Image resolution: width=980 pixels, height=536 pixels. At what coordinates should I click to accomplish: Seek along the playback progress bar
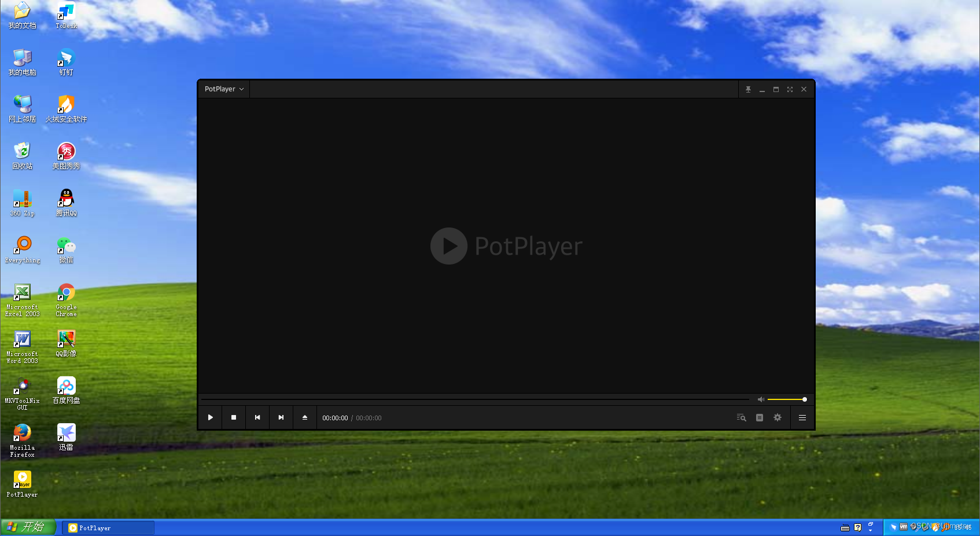click(x=475, y=399)
